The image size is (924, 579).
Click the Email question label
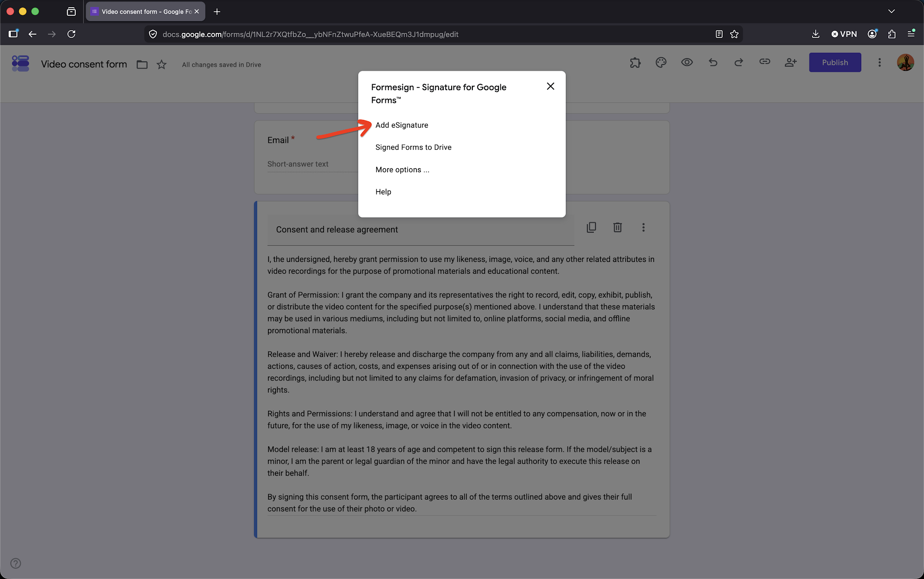tap(278, 140)
